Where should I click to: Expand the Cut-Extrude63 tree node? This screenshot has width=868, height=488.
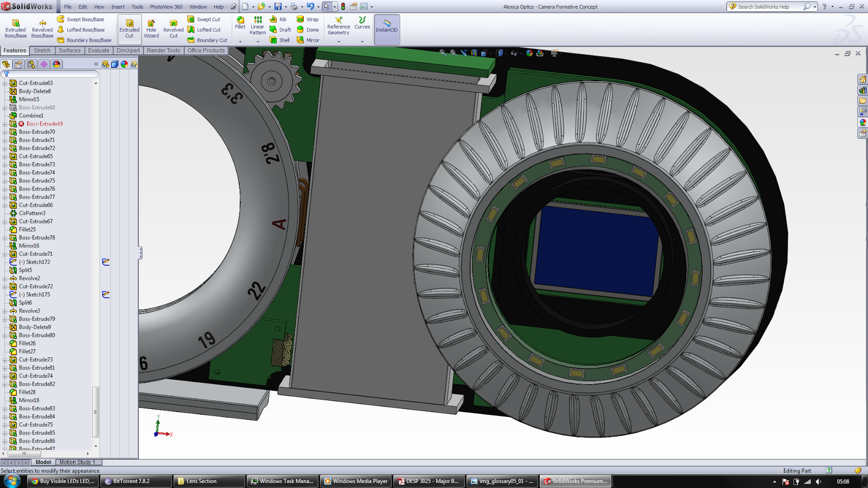pos(5,83)
